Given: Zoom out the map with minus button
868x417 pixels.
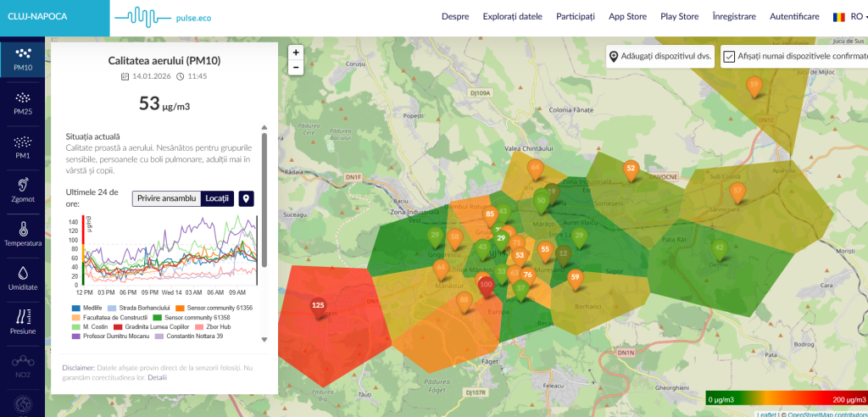Looking at the screenshot, I should [x=296, y=67].
